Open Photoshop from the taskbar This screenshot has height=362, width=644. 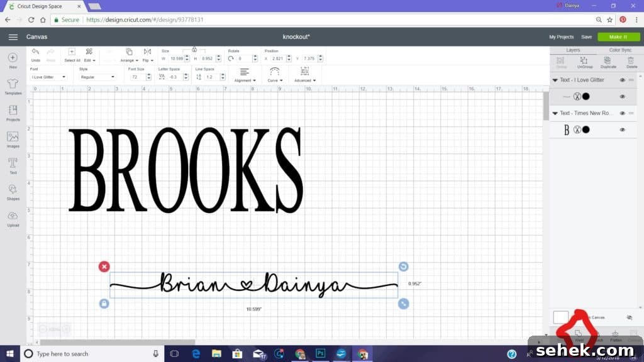320,354
